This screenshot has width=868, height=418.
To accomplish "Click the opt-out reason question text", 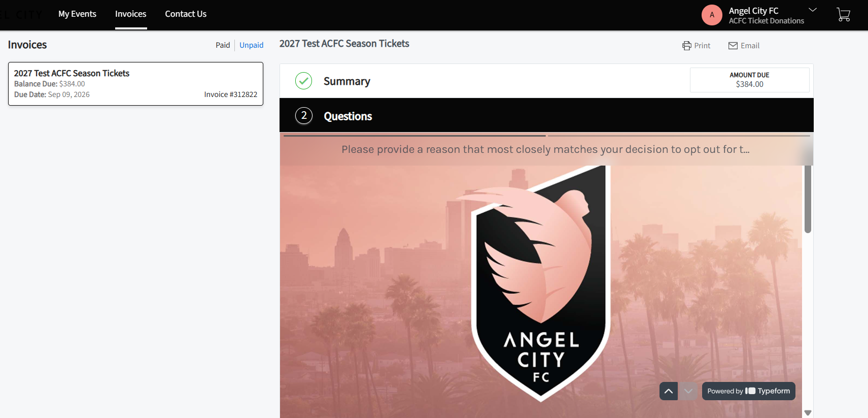I will (x=545, y=149).
